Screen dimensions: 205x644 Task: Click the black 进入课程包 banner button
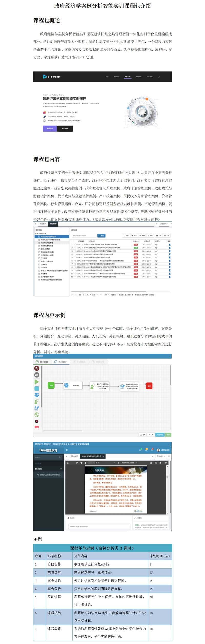coord(65,129)
